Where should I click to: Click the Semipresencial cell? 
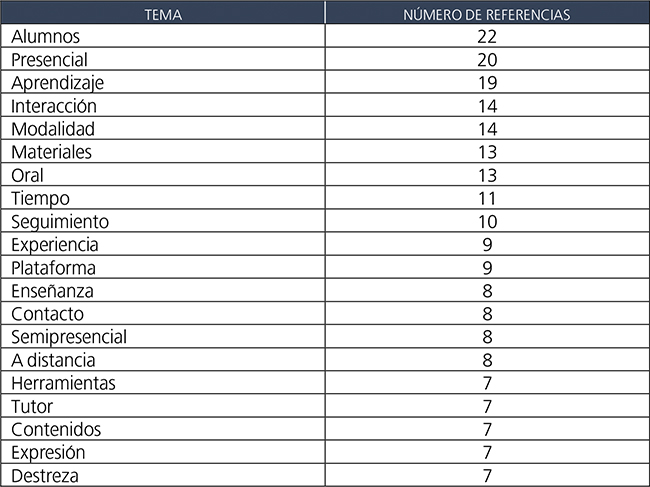pos(69,337)
